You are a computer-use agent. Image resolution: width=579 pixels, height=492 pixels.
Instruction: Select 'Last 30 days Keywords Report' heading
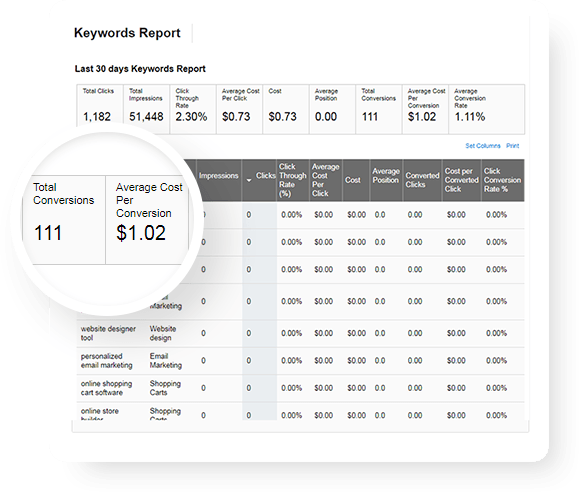point(140,69)
